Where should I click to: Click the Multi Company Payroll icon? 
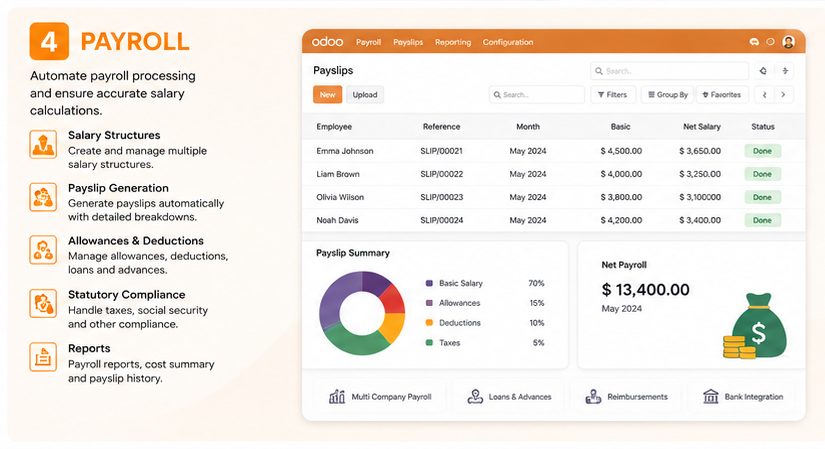(x=337, y=396)
